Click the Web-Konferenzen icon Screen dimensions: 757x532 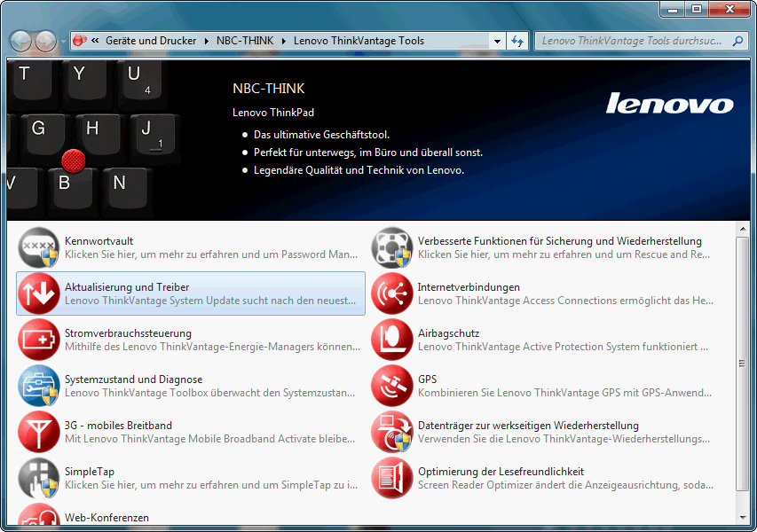39,514
